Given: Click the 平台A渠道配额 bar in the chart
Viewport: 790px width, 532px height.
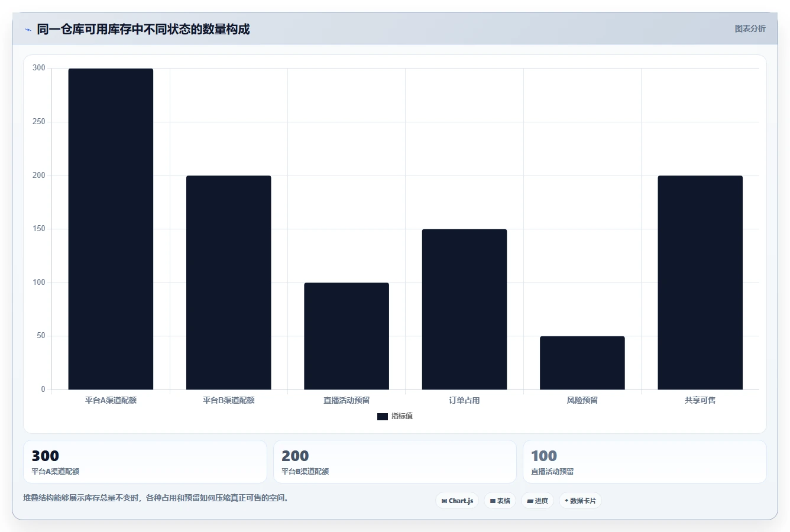Looking at the screenshot, I should (x=111, y=229).
